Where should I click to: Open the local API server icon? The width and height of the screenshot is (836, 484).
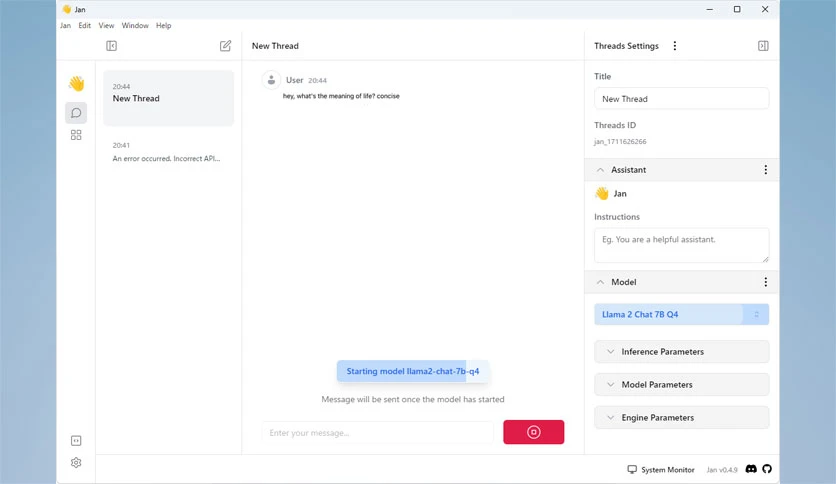76,441
